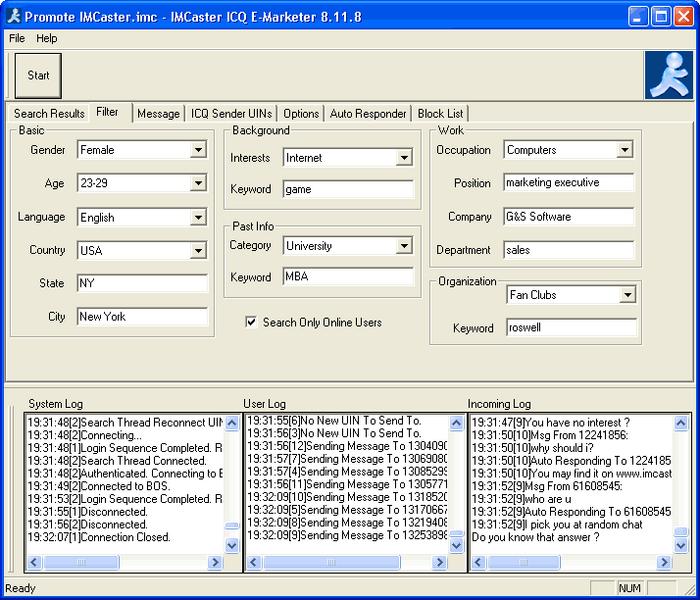Click User Log scroll left arrow

254,562
